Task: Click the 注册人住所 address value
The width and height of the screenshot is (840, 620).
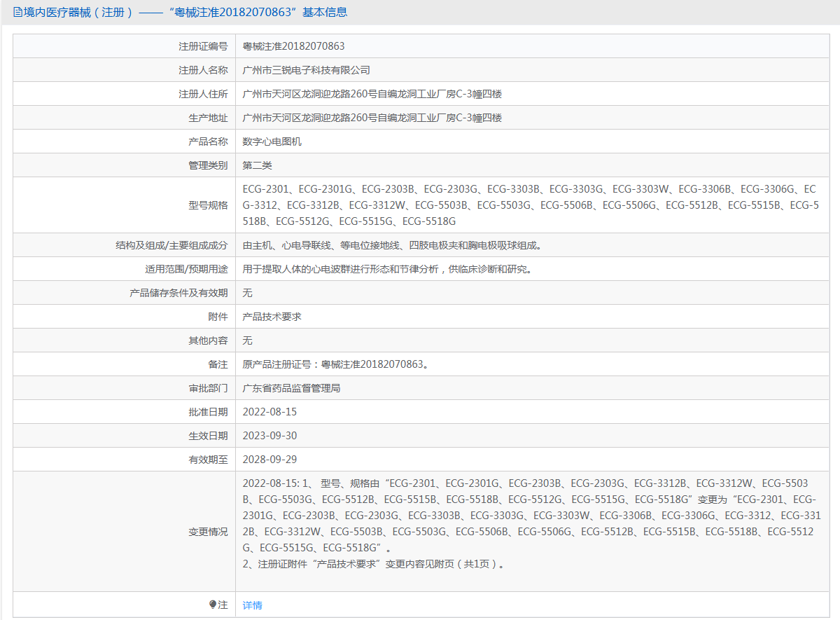Action: pos(372,94)
